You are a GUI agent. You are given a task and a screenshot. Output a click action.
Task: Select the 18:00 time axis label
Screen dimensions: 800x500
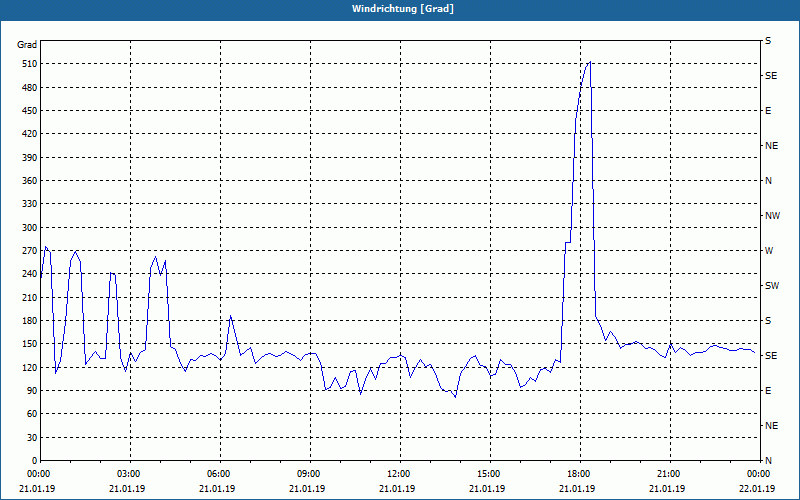point(581,474)
